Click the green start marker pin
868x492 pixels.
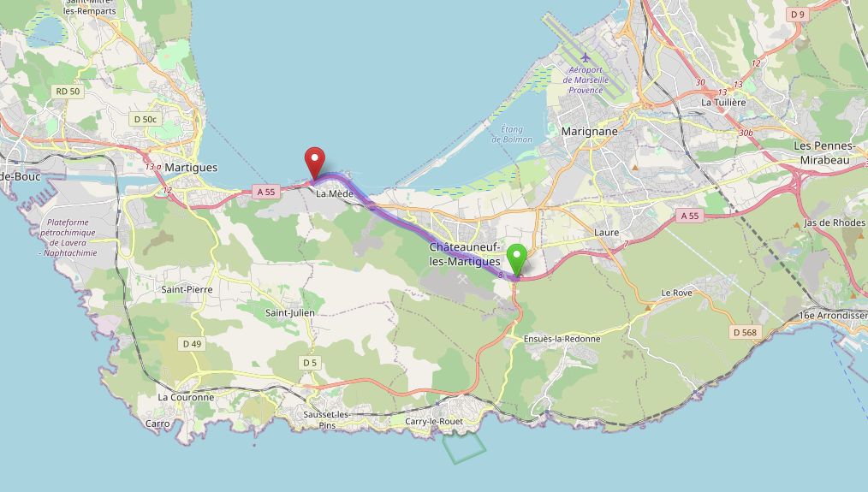click(517, 258)
